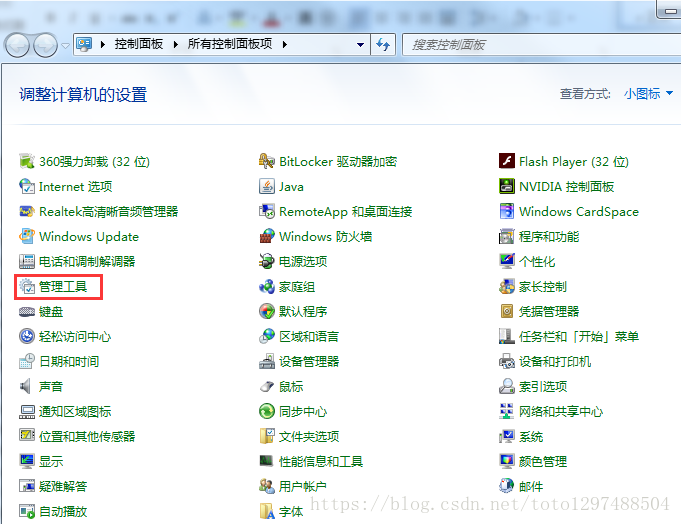Click the 管理工具 gear icon

point(26,287)
